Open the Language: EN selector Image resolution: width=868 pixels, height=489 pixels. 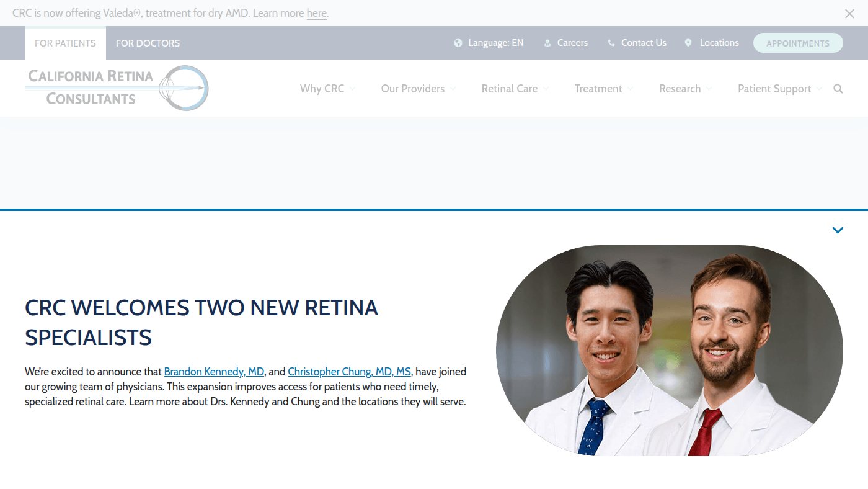(495, 43)
